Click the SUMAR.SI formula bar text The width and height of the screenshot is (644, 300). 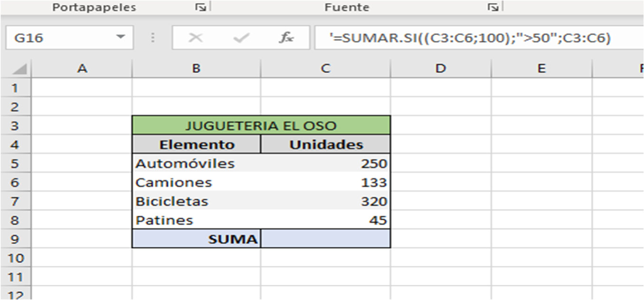[469, 38]
